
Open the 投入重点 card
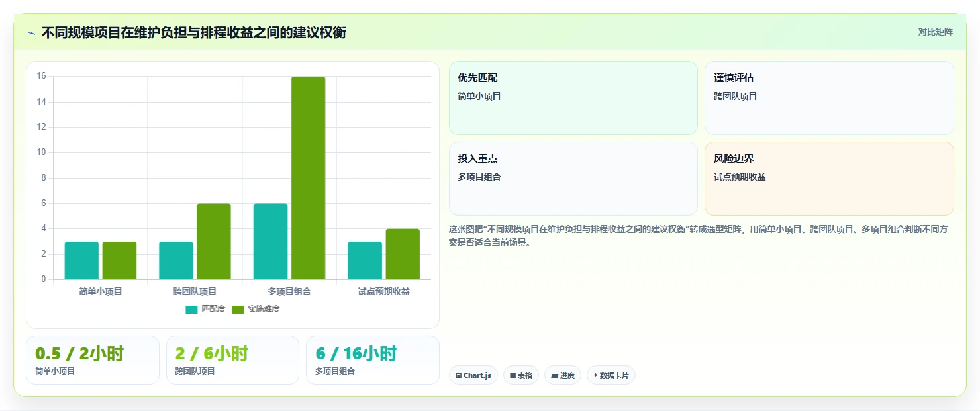573,179
